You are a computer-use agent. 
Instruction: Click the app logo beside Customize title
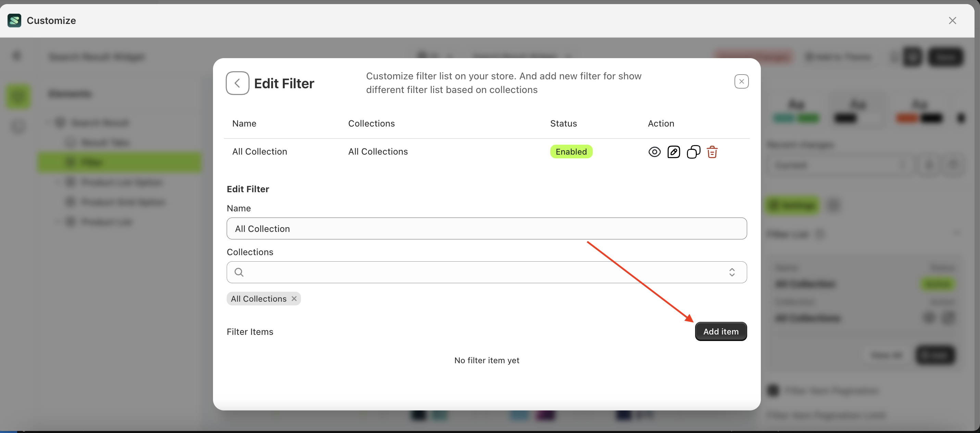14,21
